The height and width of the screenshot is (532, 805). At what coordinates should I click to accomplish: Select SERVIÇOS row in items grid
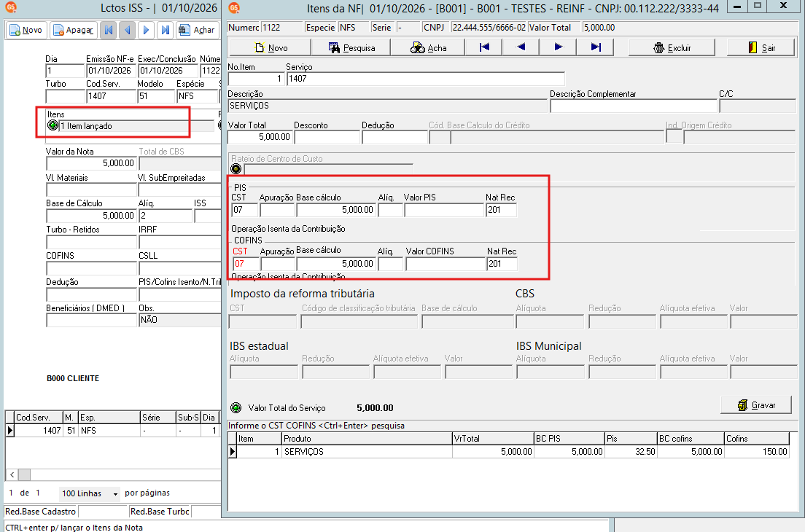508,451
